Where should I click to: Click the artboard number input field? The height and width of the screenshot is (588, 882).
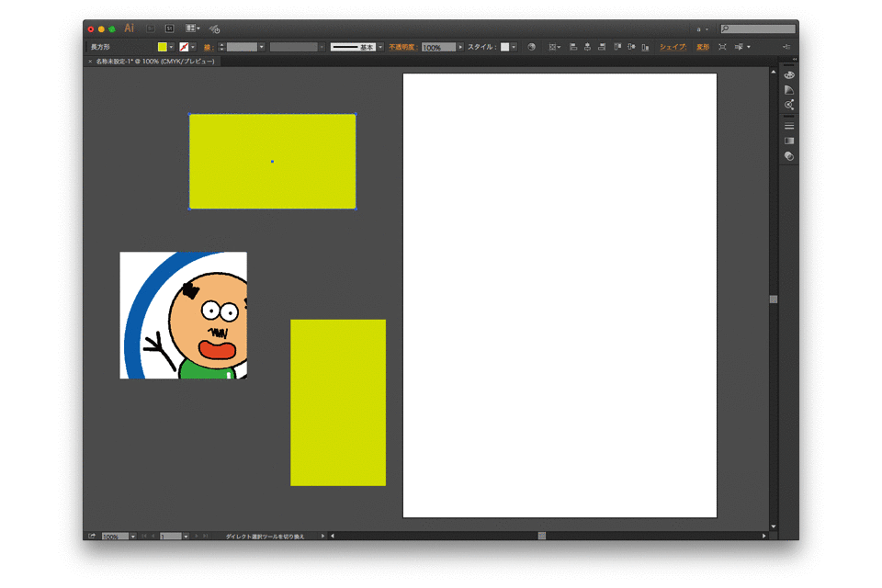(172, 536)
